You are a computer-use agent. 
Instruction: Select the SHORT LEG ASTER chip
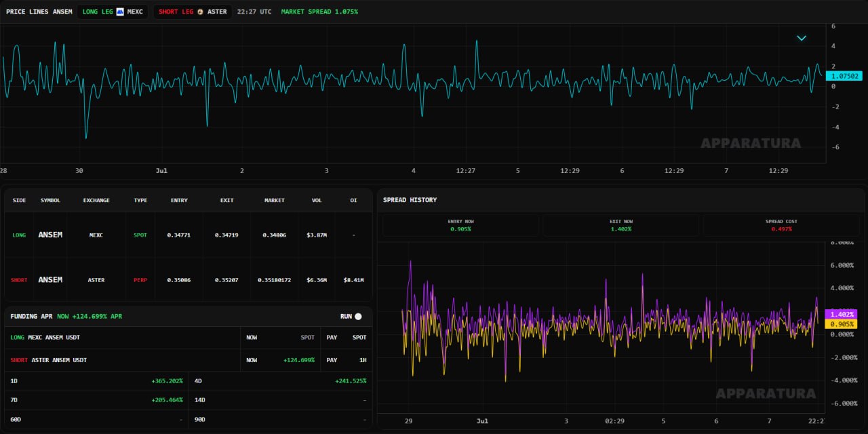193,12
